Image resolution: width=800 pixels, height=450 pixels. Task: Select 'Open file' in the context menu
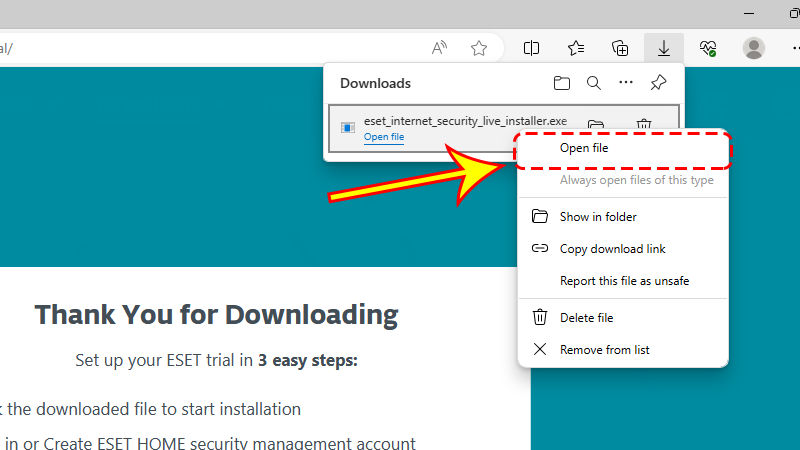point(623,148)
